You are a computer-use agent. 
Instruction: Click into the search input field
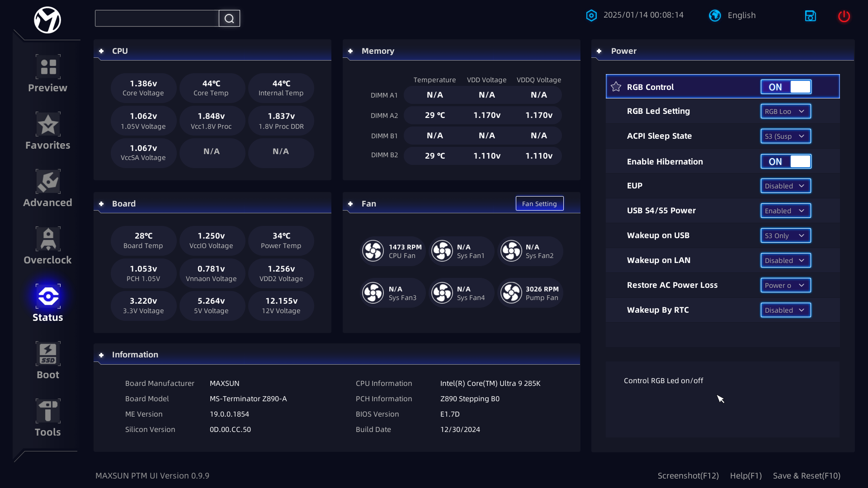pyautogui.click(x=157, y=19)
